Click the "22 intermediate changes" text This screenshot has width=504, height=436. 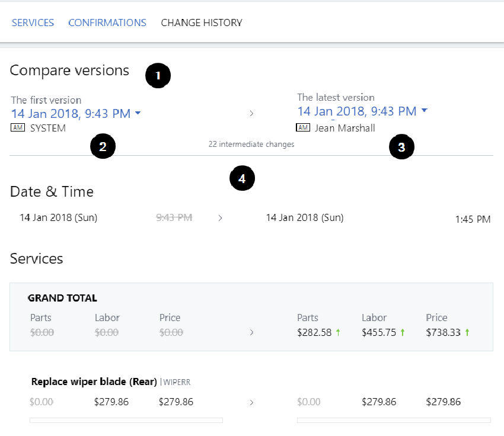pos(251,144)
